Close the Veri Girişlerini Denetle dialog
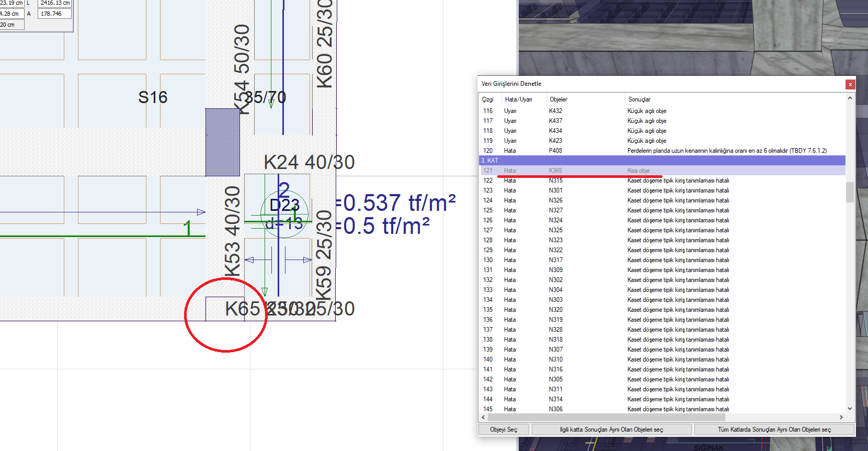 click(850, 84)
